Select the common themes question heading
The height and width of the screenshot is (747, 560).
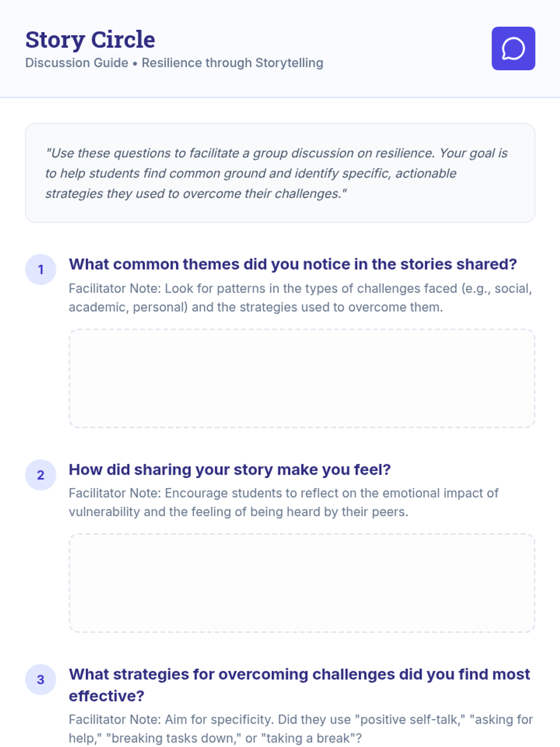click(x=293, y=264)
